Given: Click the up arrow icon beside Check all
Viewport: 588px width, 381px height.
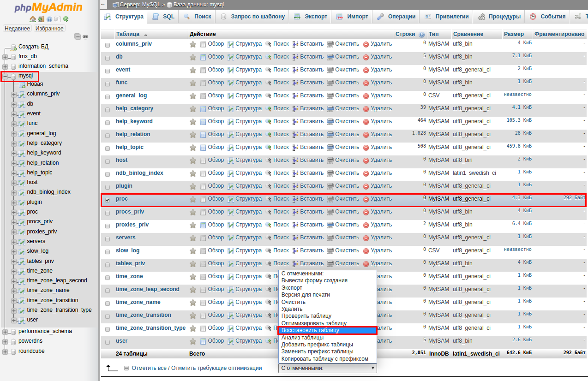Looking at the screenshot, I should coord(112,368).
